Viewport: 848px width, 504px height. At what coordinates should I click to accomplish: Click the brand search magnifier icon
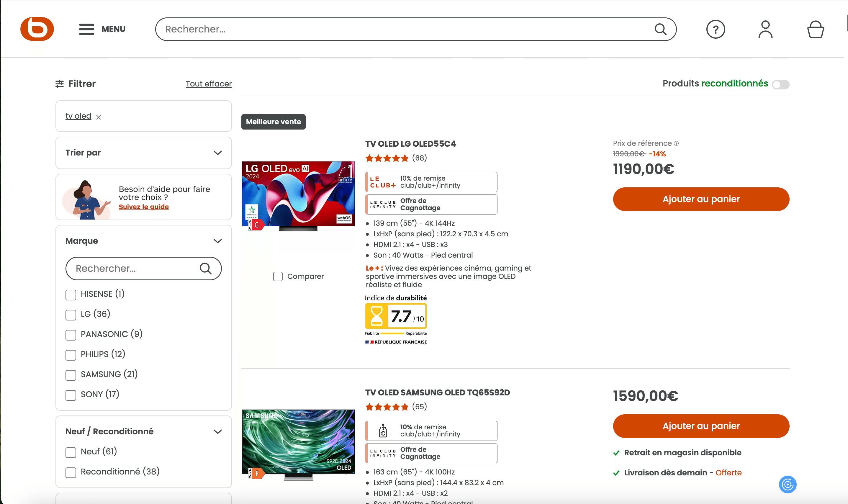[205, 269]
